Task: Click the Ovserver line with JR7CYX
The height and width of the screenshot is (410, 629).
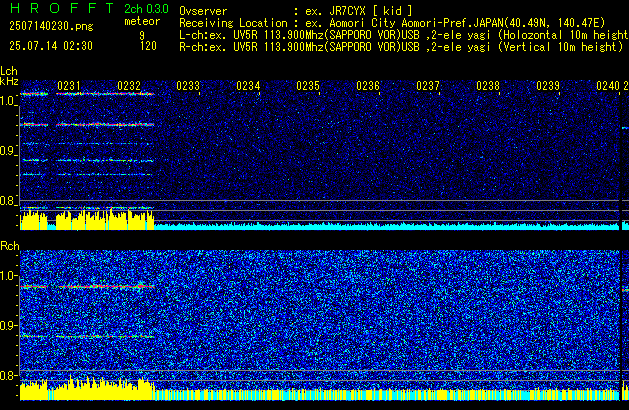Action: (296, 11)
